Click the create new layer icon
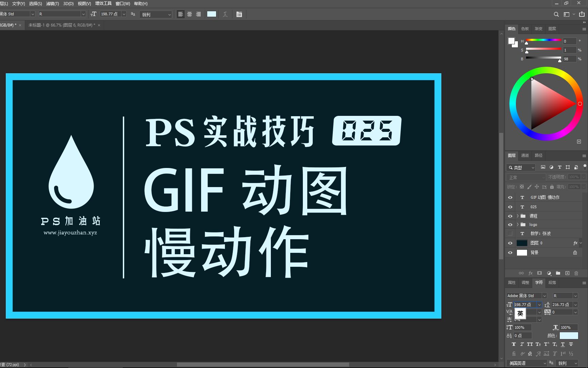 pyautogui.click(x=567, y=273)
